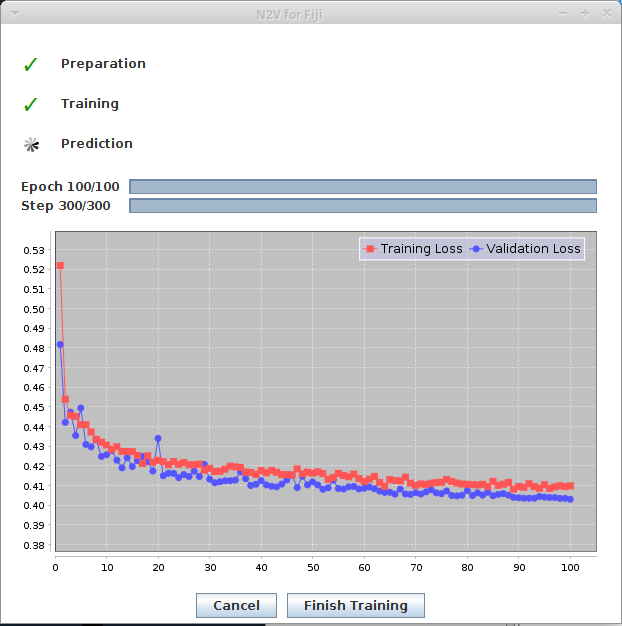Click the first training loss point at 0.52
The height and width of the screenshot is (626, 622).
tap(60, 265)
